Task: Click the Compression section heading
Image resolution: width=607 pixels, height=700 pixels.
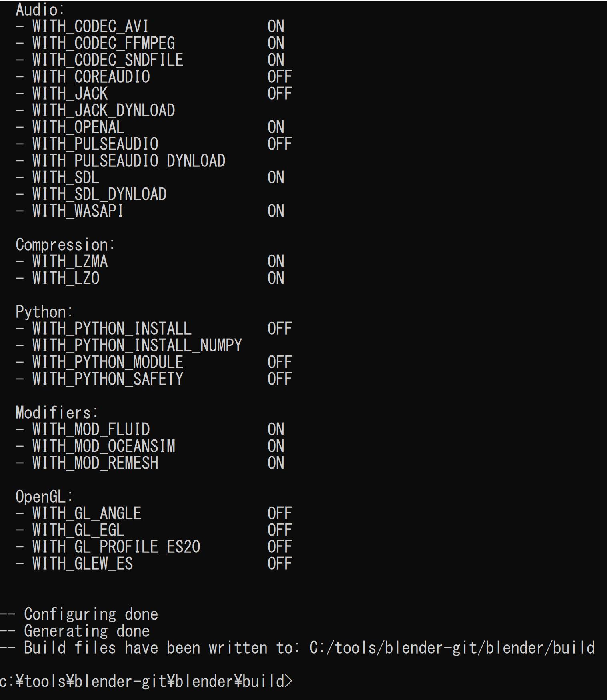Action: point(65,245)
